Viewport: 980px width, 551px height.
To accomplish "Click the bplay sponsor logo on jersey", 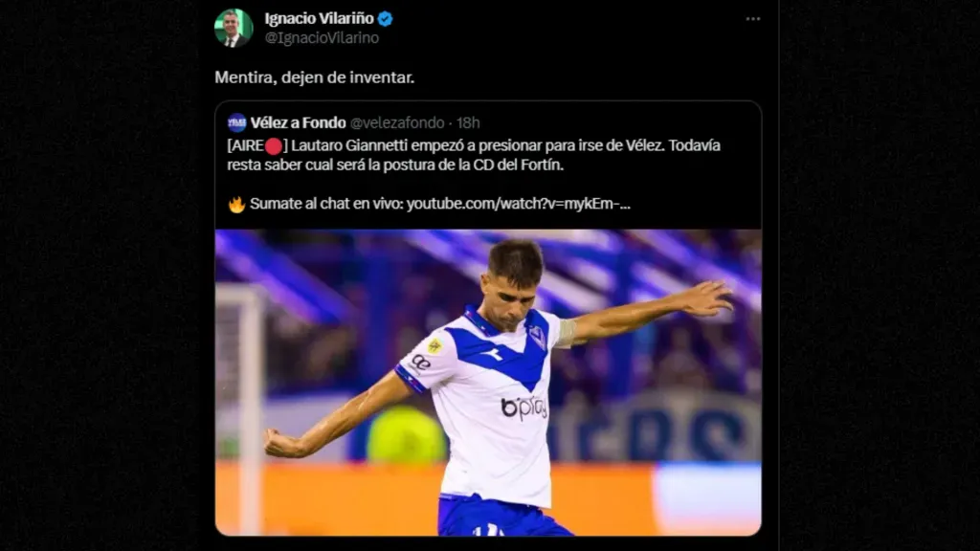I will pos(523,408).
